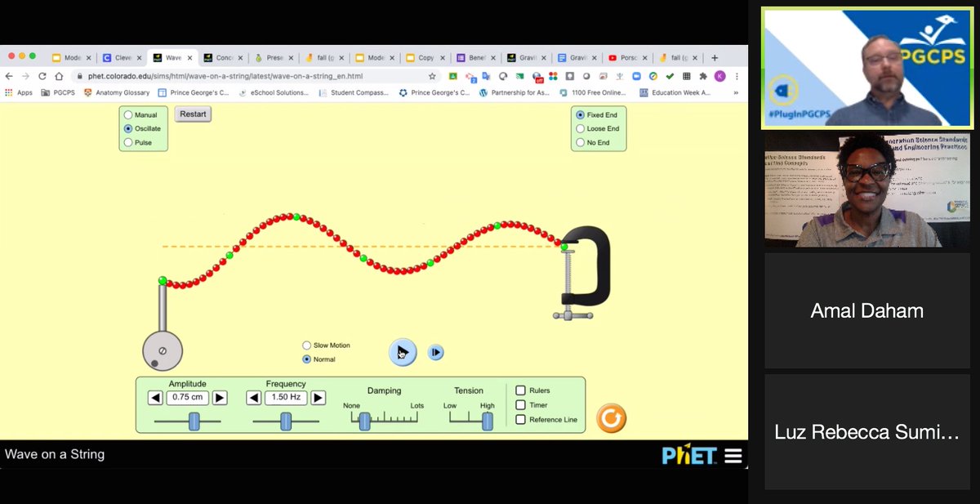Reload the browser page
Viewport: 980px width, 504px height.
pyautogui.click(x=42, y=76)
